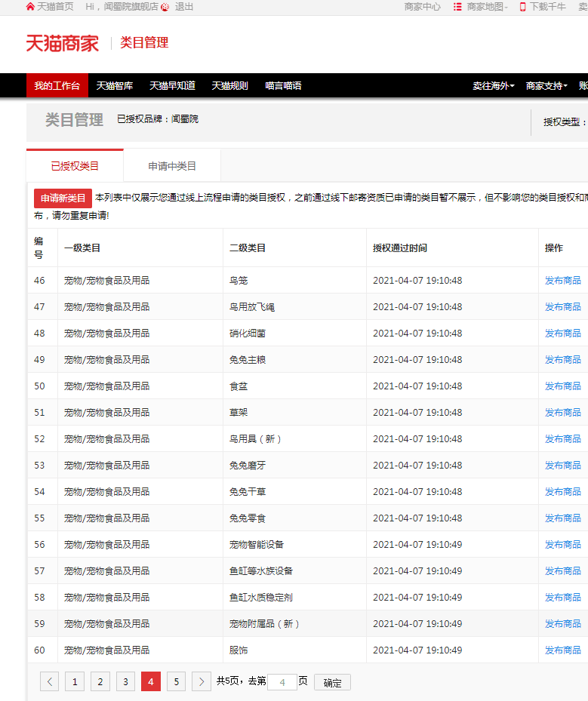Click the page number input field
The image size is (588, 701).
[282, 682]
